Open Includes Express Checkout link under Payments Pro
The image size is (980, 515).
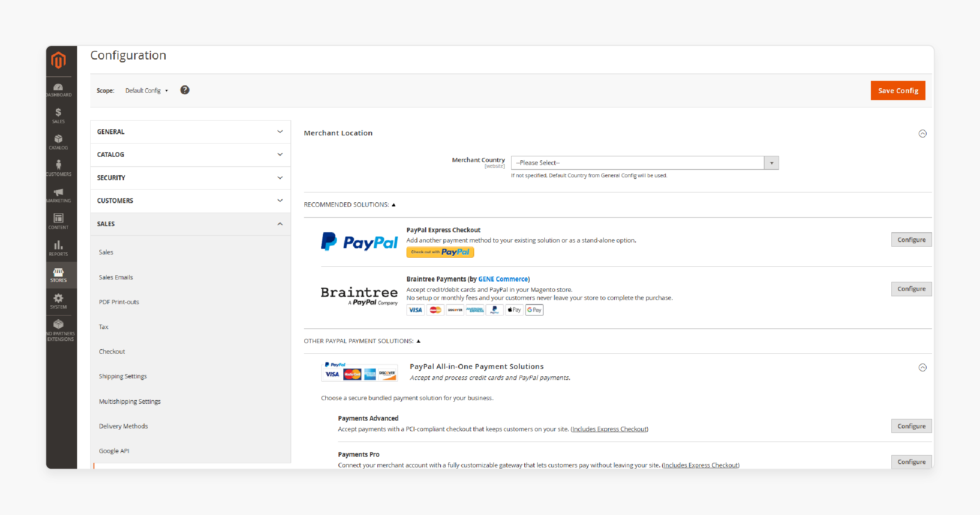tap(701, 465)
